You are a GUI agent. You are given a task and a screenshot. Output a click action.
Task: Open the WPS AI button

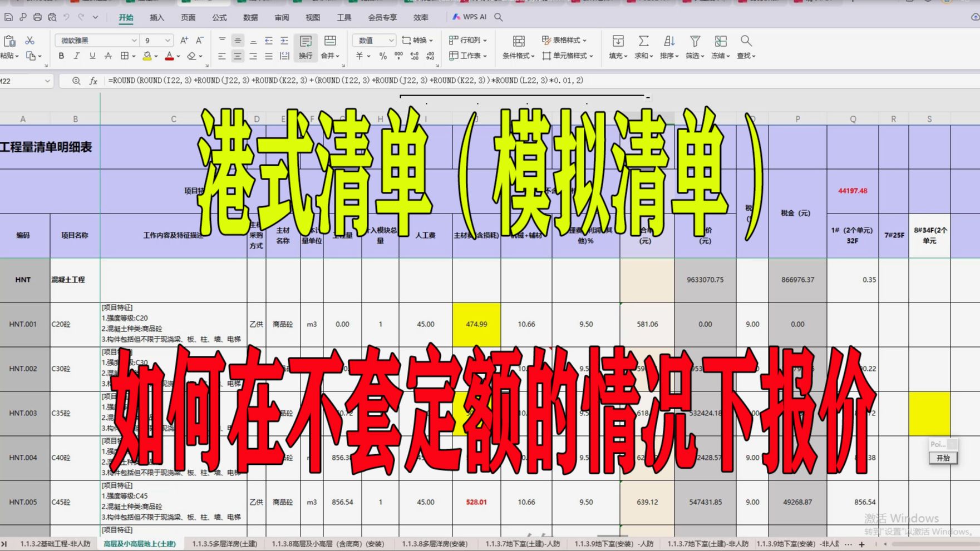click(x=469, y=17)
